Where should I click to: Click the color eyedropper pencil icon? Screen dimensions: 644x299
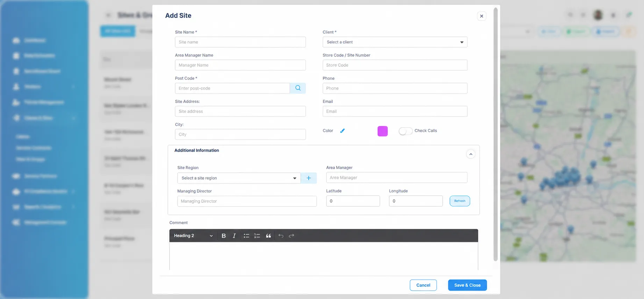click(x=342, y=131)
